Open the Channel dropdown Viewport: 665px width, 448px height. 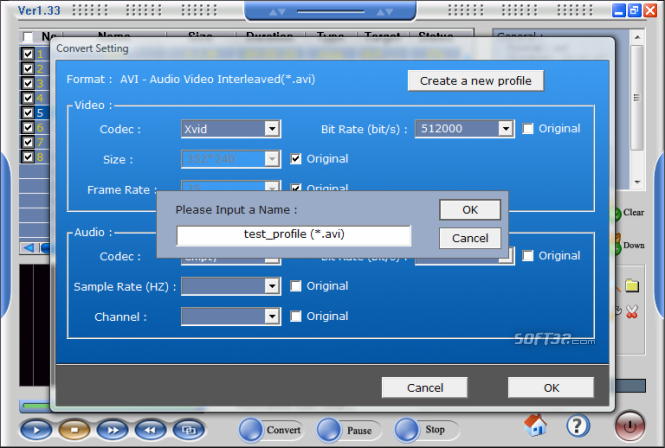click(271, 316)
